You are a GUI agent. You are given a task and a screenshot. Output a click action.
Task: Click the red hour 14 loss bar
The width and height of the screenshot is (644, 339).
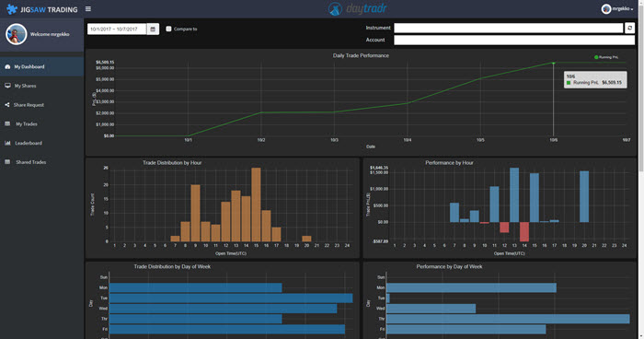pyautogui.click(x=524, y=231)
